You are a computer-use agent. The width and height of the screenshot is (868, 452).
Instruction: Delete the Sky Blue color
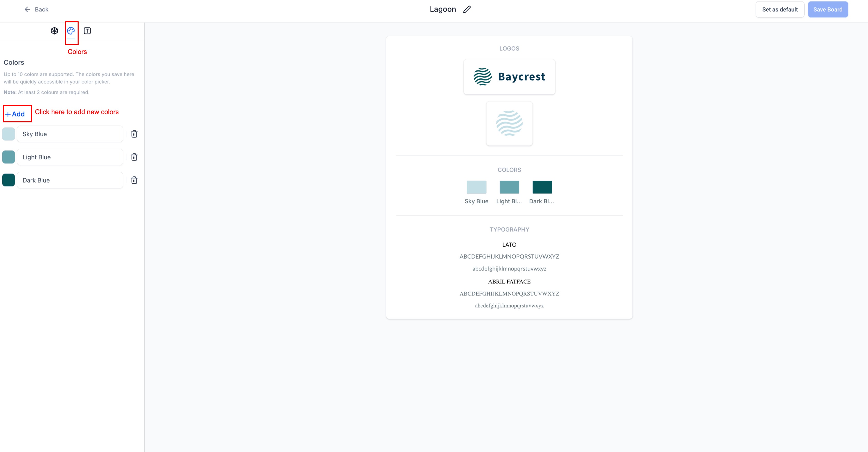134,134
